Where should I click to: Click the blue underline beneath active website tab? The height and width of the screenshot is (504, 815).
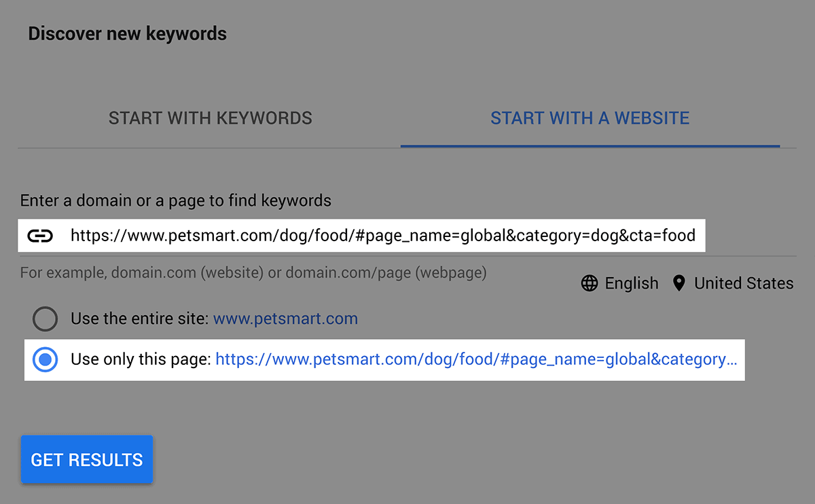pos(590,146)
